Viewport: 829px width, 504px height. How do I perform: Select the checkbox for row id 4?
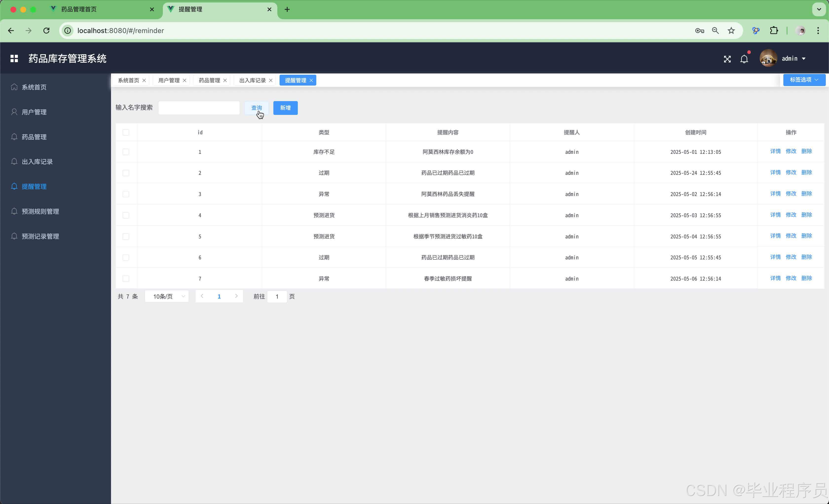[126, 215]
